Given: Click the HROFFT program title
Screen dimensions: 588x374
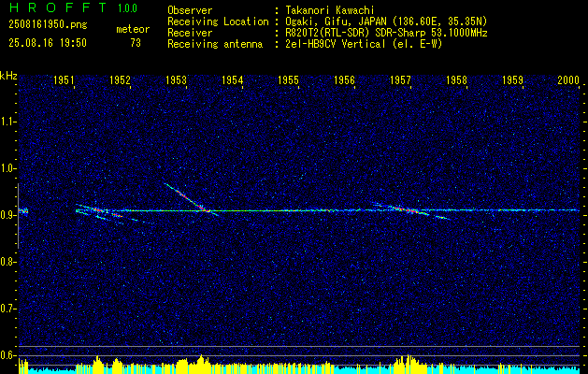Looking at the screenshot, I should (x=57, y=7).
